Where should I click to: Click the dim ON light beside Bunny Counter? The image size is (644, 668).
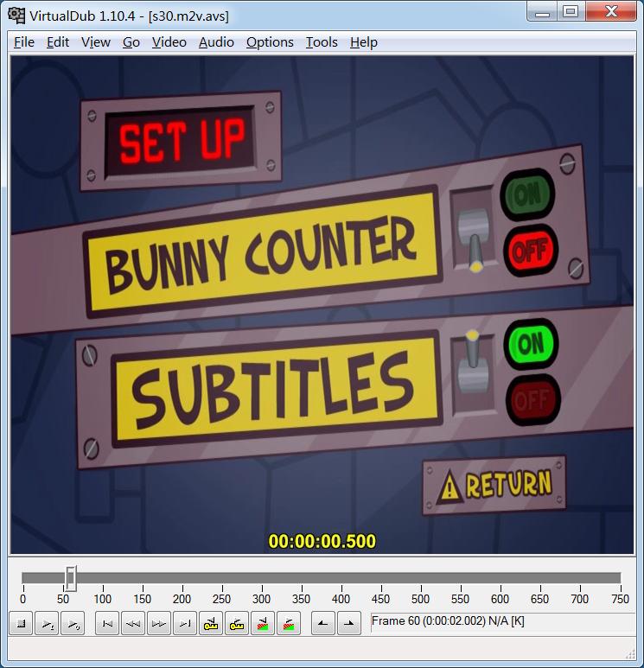(527, 194)
